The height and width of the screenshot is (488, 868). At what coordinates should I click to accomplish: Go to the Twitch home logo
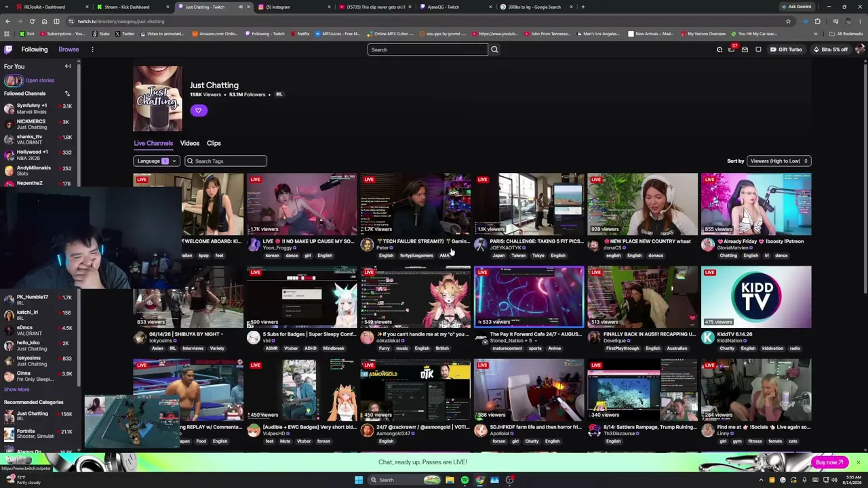click(8, 49)
